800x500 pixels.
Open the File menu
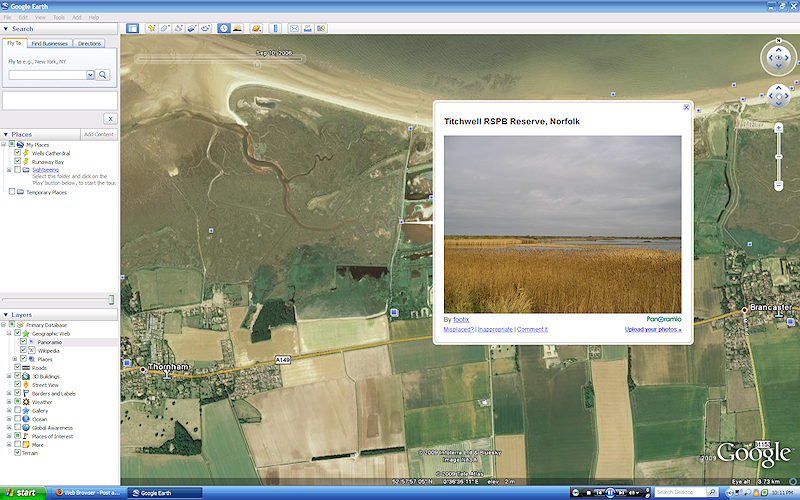(x=8, y=17)
